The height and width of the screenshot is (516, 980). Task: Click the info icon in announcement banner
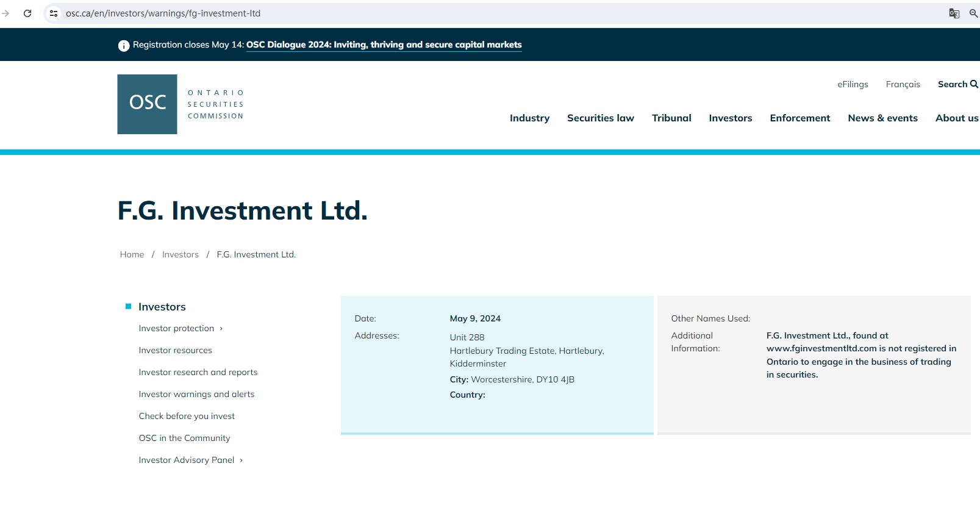124,46
